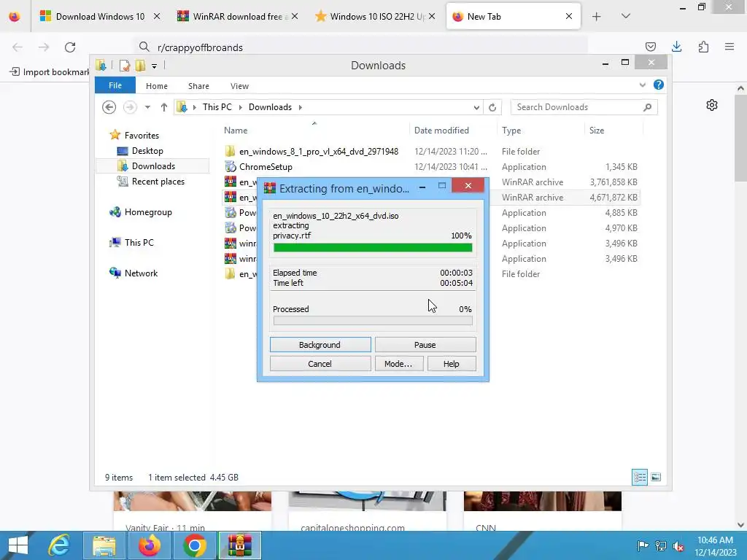This screenshot has height=560, width=747.
Task: Click the Properties quick access icon
Action: pos(124,66)
